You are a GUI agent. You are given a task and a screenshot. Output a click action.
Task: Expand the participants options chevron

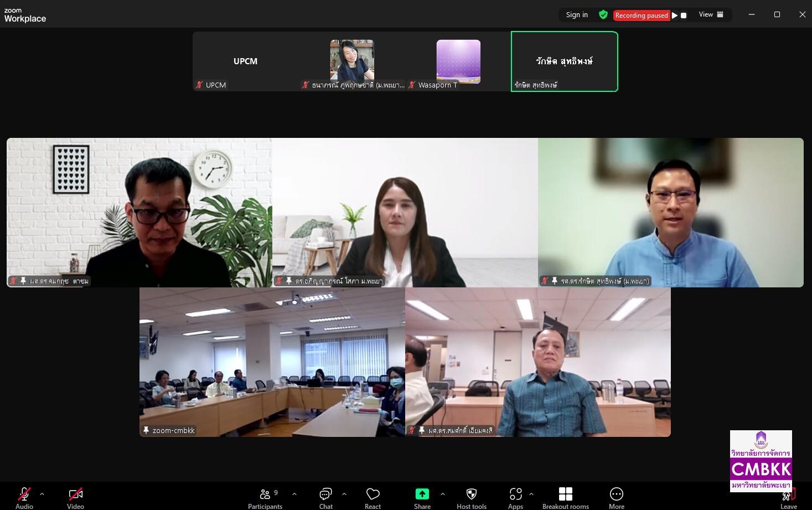click(294, 493)
